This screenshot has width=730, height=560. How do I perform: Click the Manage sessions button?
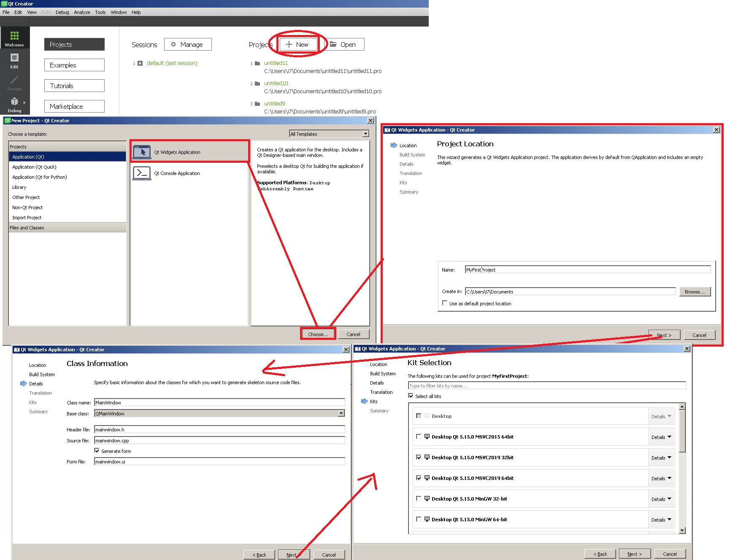tap(188, 44)
